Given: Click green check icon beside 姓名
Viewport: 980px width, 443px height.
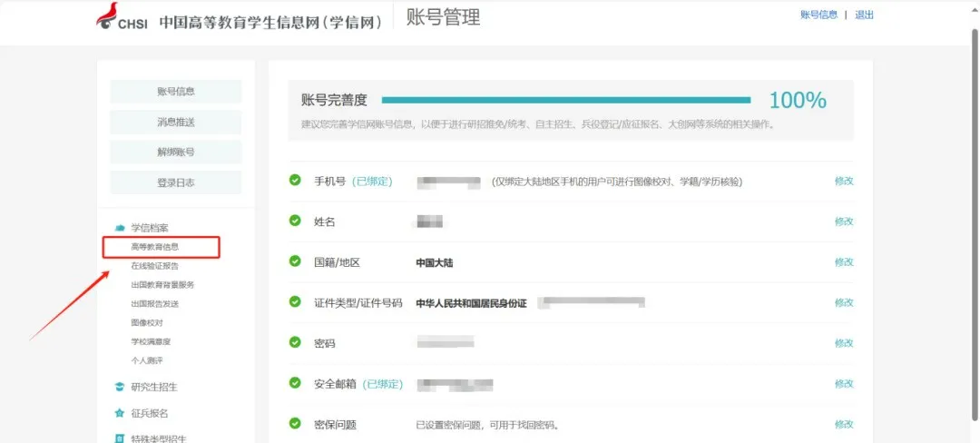Looking at the screenshot, I should [295, 221].
